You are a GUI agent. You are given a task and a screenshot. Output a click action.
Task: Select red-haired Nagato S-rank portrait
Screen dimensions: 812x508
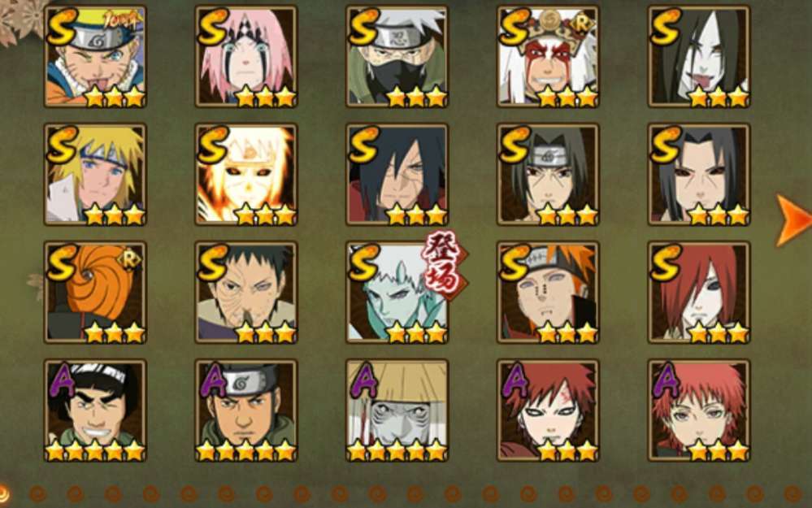[x=699, y=292]
